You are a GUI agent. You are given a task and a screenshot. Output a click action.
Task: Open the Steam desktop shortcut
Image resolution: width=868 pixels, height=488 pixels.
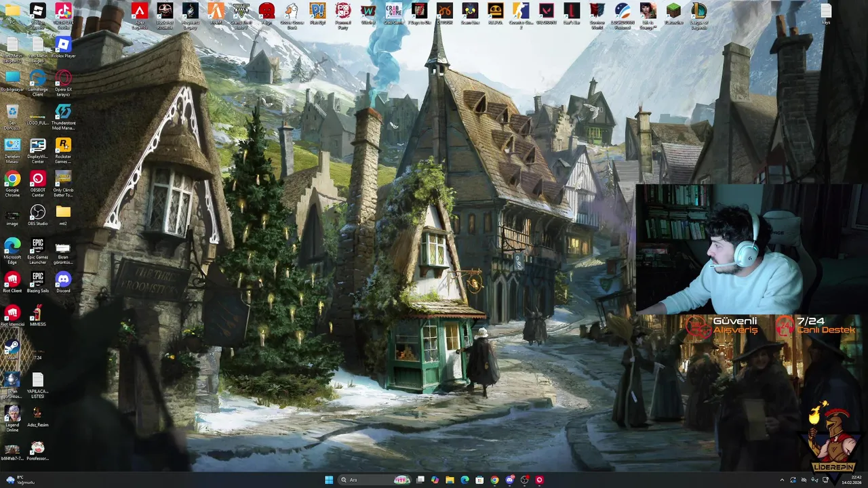12,348
